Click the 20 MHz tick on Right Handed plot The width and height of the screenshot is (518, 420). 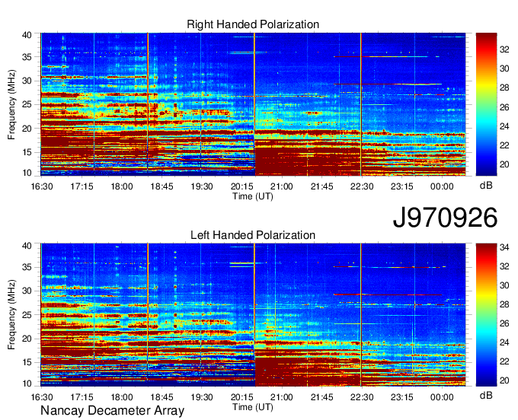pos(27,129)
